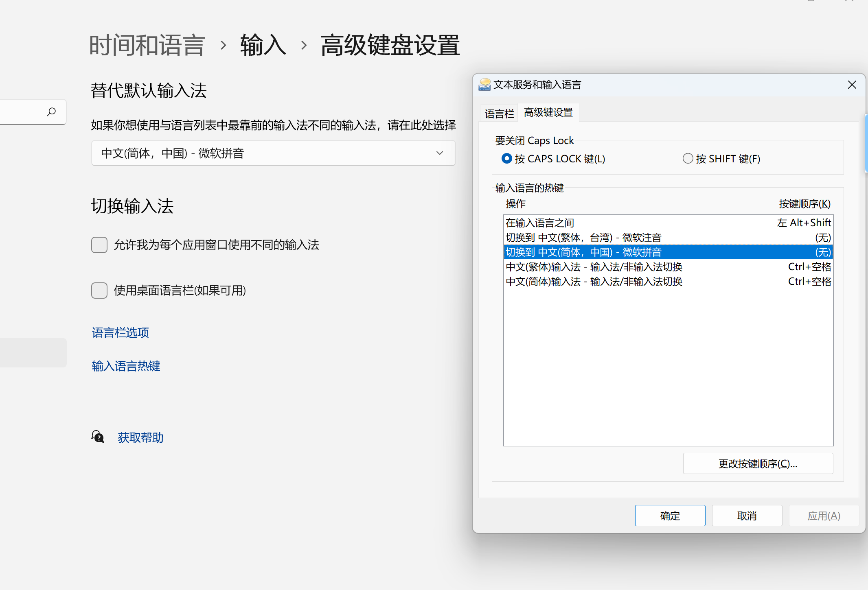The height and width of the screenshot is (590, 868).
Task: Click the 高级键盘设置 breadcrumb title
Action: [390, 45]
